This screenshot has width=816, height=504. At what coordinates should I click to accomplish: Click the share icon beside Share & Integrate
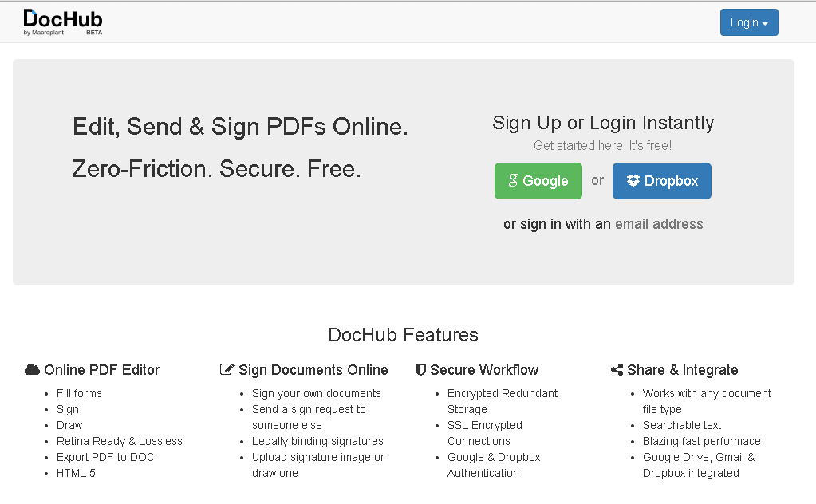(x=617, y=370)
